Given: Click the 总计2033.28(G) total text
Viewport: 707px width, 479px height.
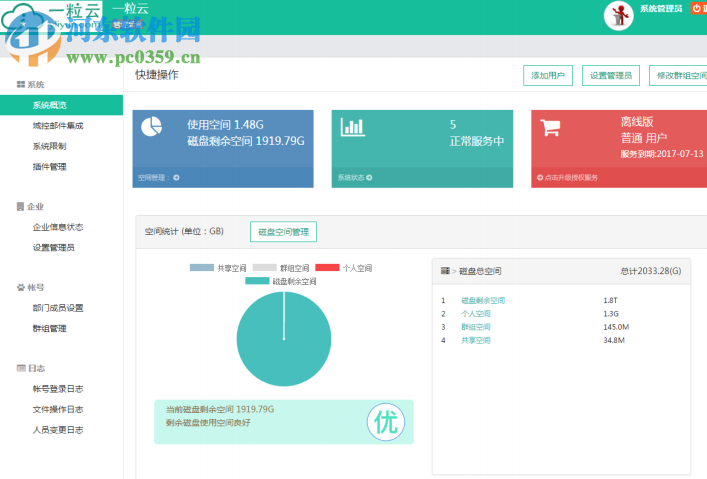Looking at the screenshot, I should tap(651, 271).
